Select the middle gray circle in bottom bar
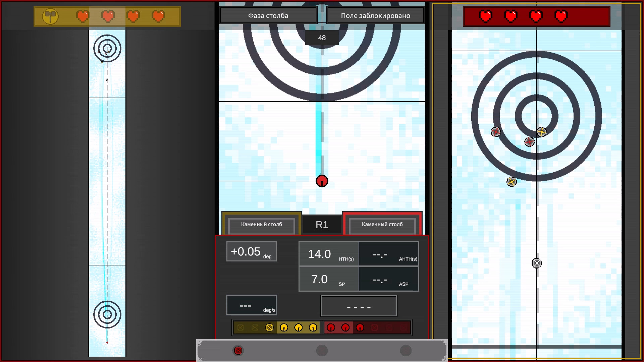This screenshot has width=644, height=362. click(322, 351)
